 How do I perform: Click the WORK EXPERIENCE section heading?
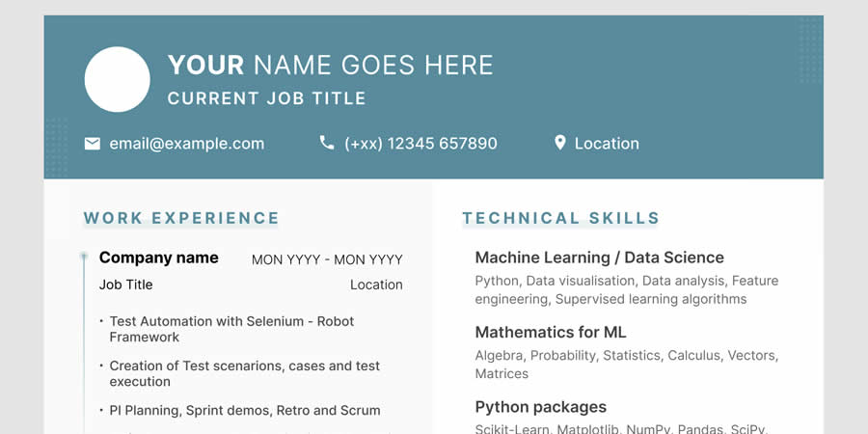tap(181, 218)
